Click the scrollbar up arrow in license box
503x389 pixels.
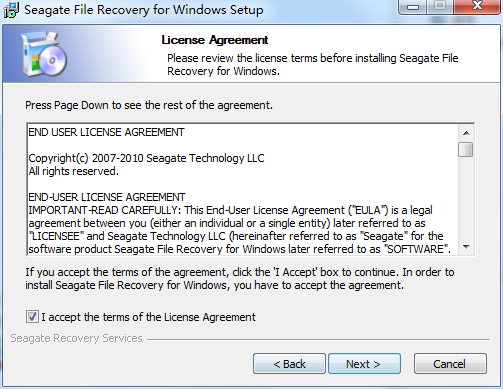coord(466,133)
